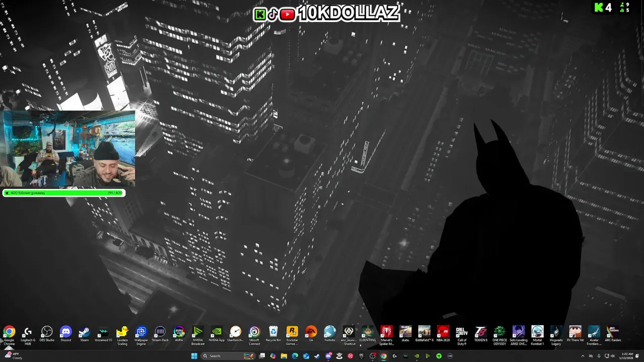Switch to Discord on the taskbar
The image size is (644, 362).
(x=329, y=356)
